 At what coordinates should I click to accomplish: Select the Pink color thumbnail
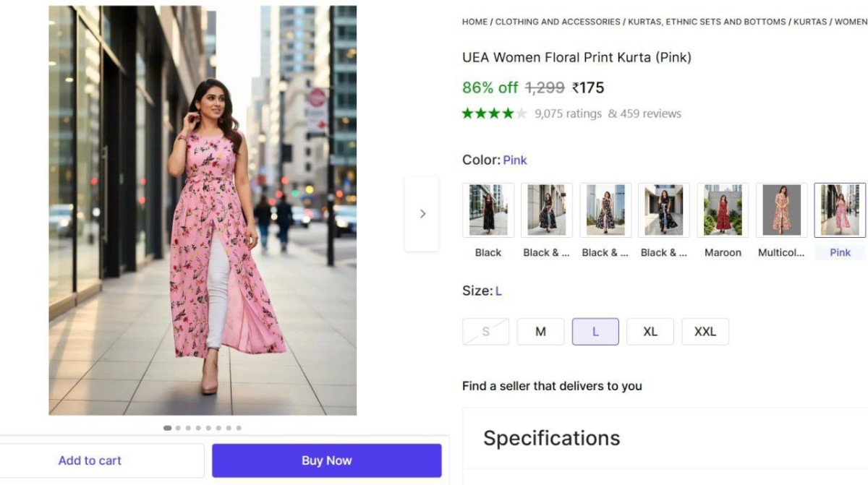(x=840, y=210)
